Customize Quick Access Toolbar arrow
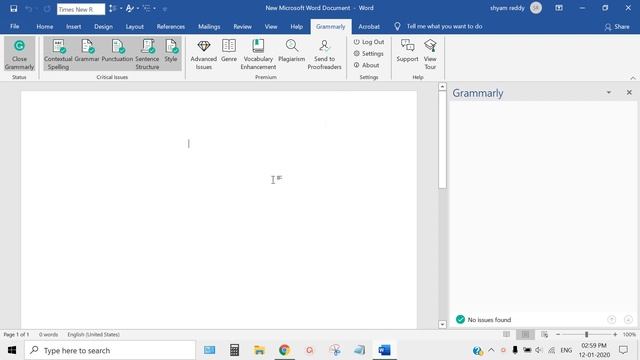 tap(165, 9)
